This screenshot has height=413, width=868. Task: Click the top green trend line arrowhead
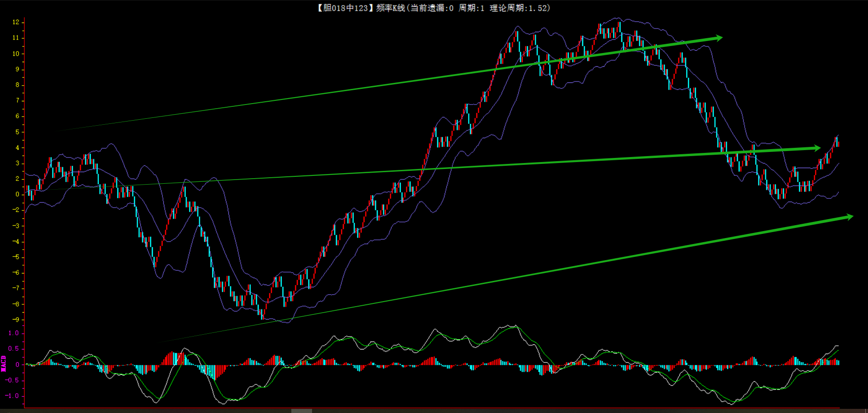[x=718, y=38]
